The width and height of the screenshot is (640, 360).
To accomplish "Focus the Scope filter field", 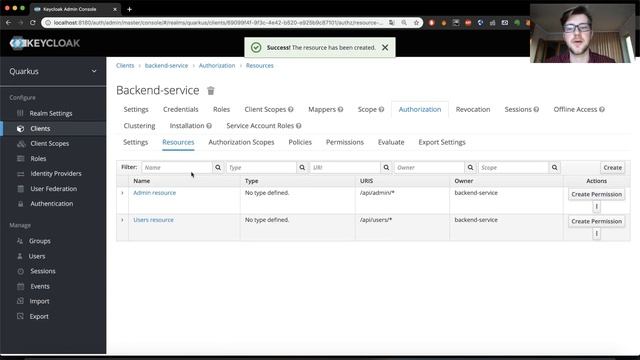I will click(x=513, y=167).
